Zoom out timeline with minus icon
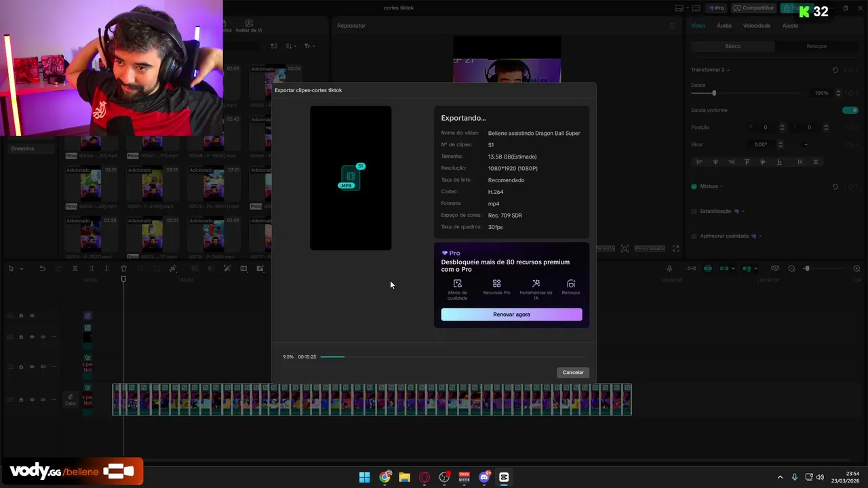 (x=791, y=269)
